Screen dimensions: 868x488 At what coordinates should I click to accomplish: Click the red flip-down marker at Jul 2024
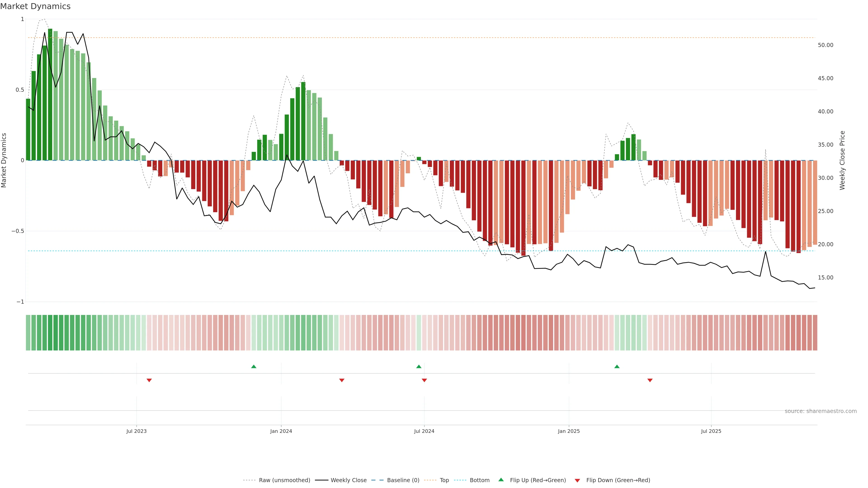424,380
